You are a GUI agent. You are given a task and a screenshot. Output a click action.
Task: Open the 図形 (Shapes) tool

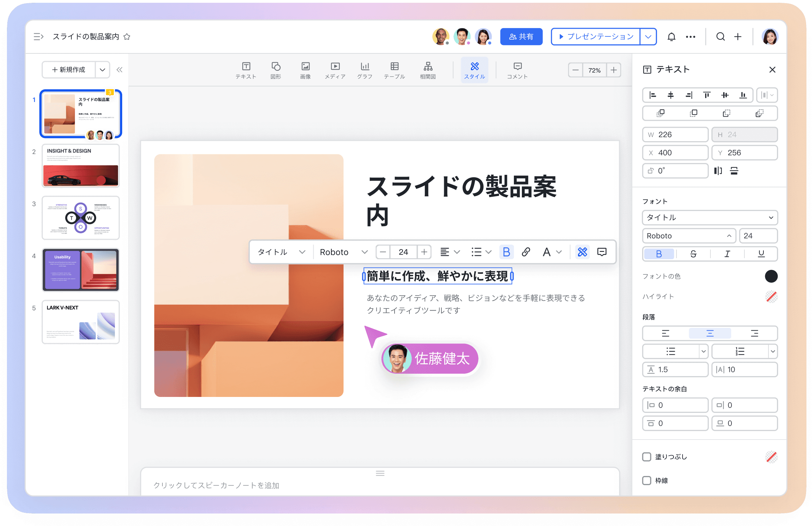click(x=276, y=70)
